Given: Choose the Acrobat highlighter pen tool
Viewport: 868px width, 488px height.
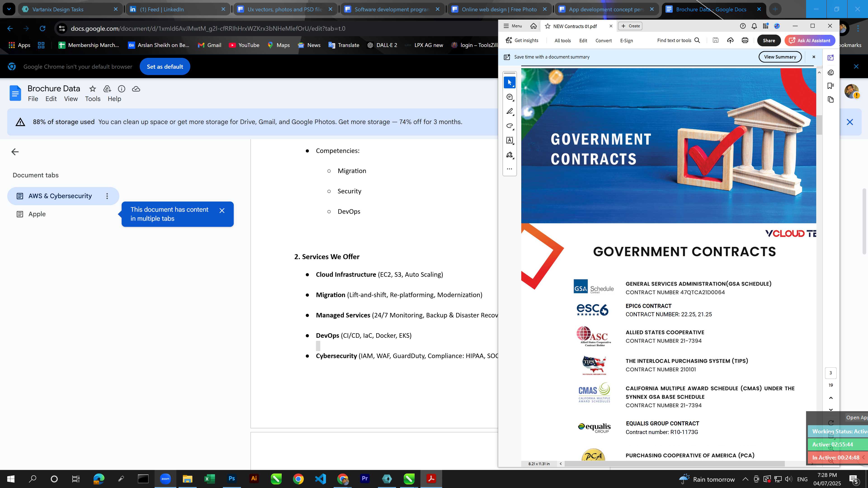Looking at the screenshot, I should 509,111.
